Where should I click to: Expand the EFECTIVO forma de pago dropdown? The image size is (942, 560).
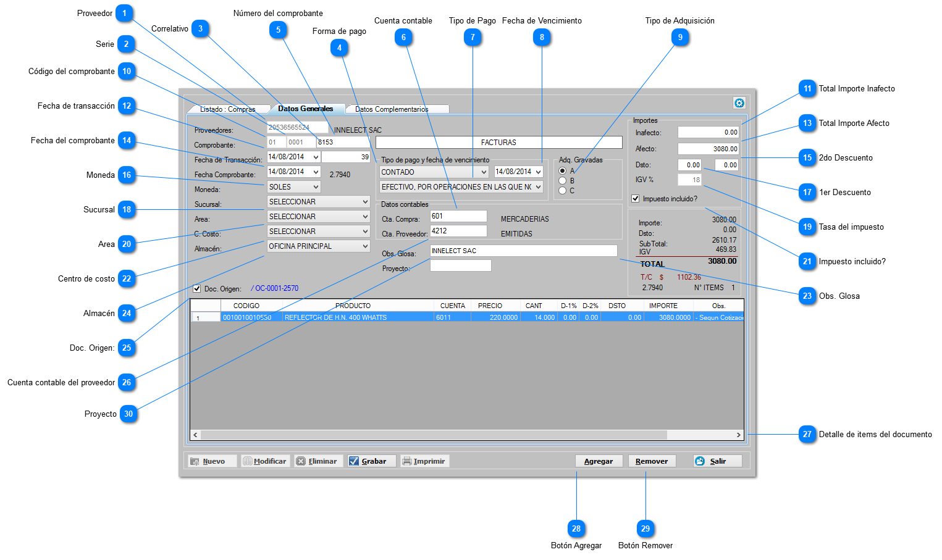539,187
